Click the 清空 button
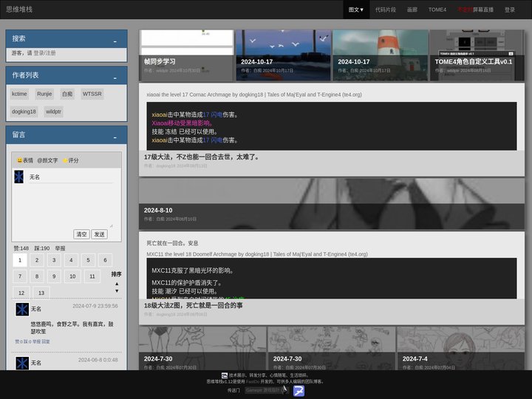This screenshot has width=532, height=399. pyautogui.click(x=81, y=234)
